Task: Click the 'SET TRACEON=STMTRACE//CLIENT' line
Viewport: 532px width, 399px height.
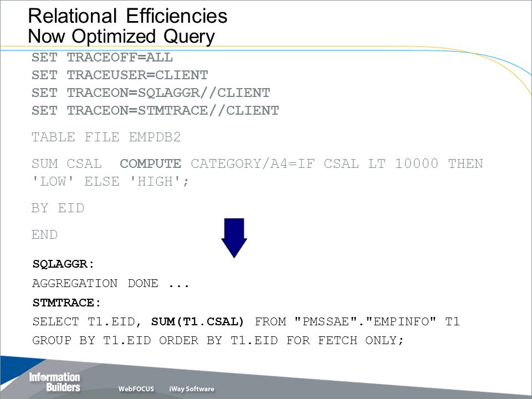Action: (155, 110)
